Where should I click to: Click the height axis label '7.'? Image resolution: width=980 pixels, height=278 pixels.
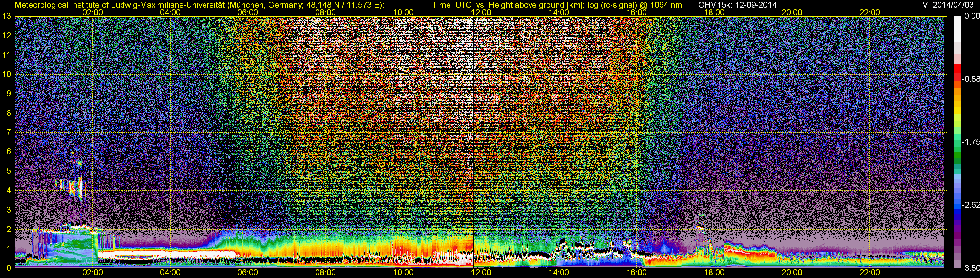pos(9,132)
